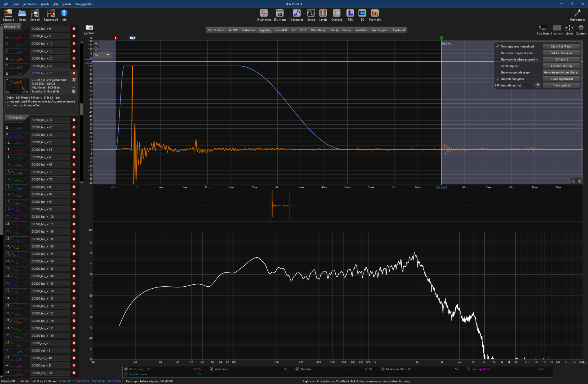Collapse the measurement list panel
This screenshot has height=384, width=588.
pyautogui.click(x=12, y=26)
